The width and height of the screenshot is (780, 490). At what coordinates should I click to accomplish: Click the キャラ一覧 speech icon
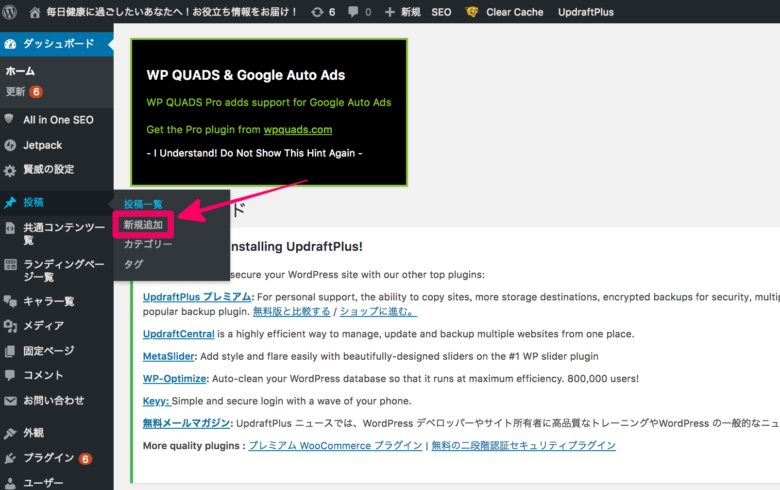10,300
